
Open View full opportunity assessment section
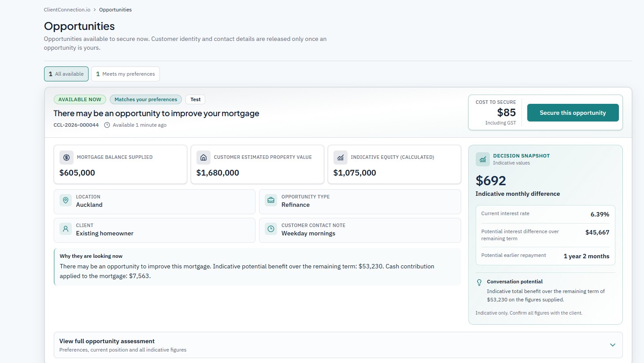coord(338,345)
